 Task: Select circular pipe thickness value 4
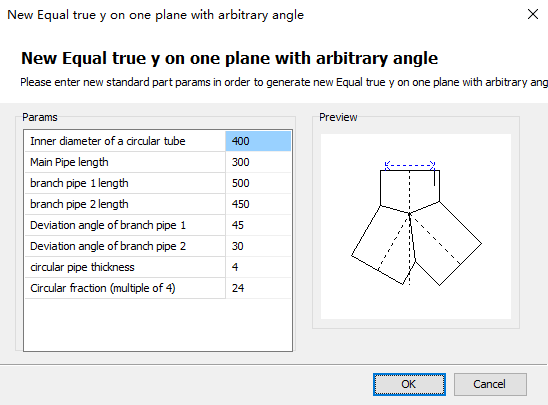[258, 267]
